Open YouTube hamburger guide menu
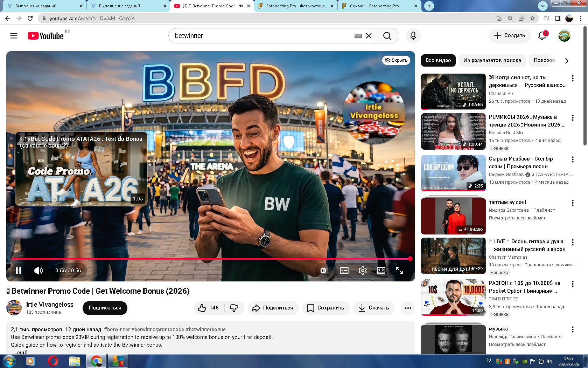This screenshot has height=368, width=588. point(14,36)
